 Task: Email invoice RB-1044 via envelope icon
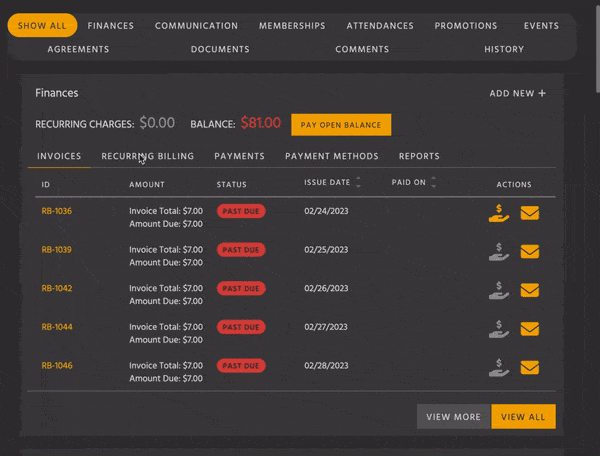click(x=530, y=329)
